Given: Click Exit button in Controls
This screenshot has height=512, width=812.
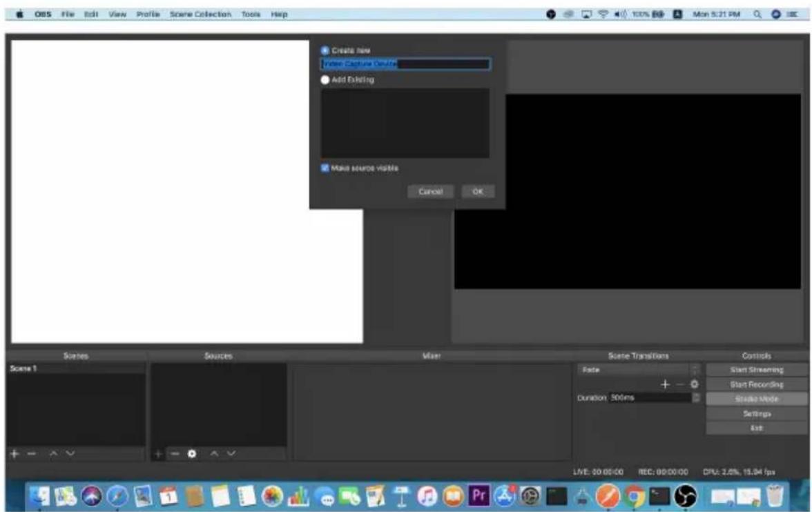Looking at the screenshot, I should [x=757, y=428].
